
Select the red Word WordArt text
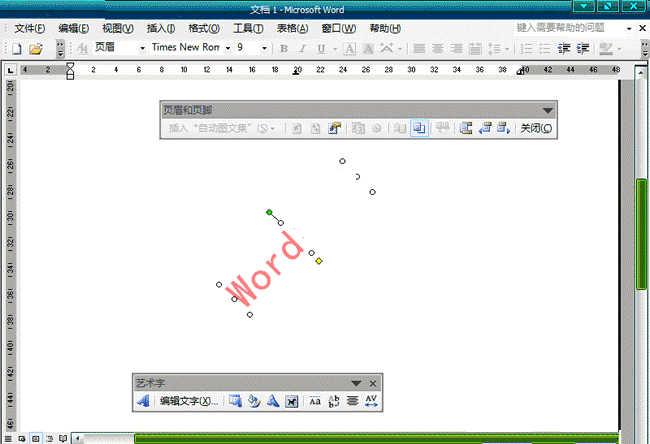pos(265,268)
